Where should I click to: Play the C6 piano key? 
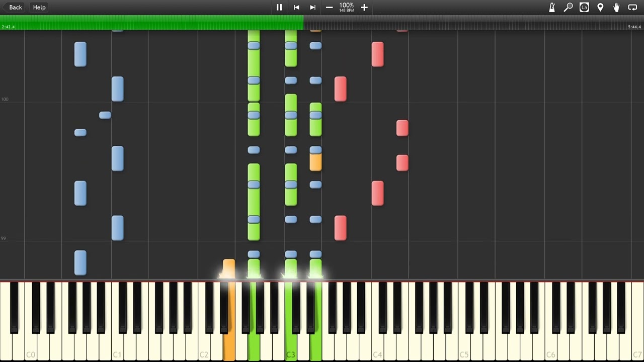[x=551, y=347]
